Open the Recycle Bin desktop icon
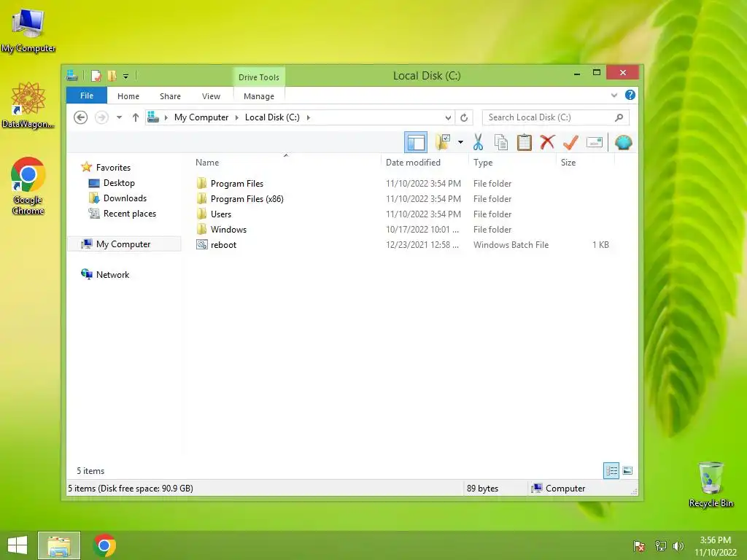747x560 pixels. (711, 484)
